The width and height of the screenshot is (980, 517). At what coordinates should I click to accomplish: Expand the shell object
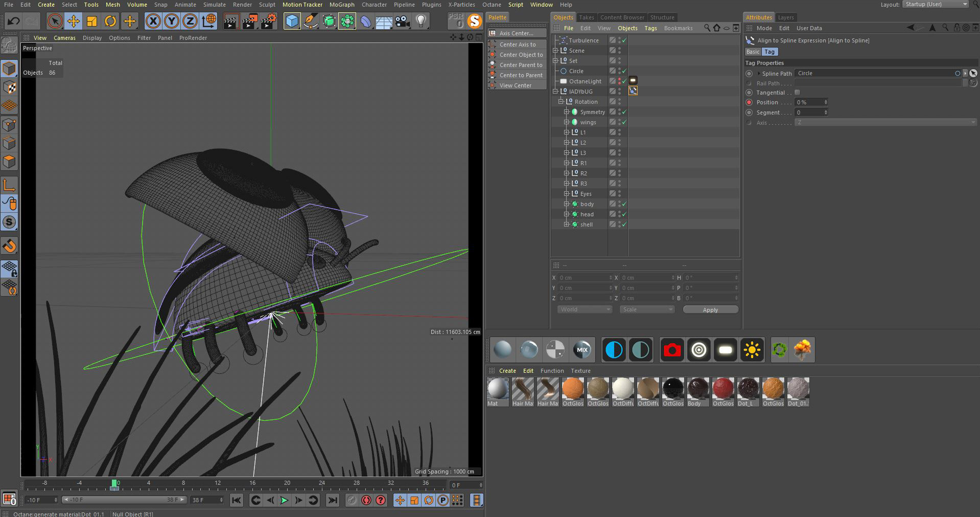[567, 224]
